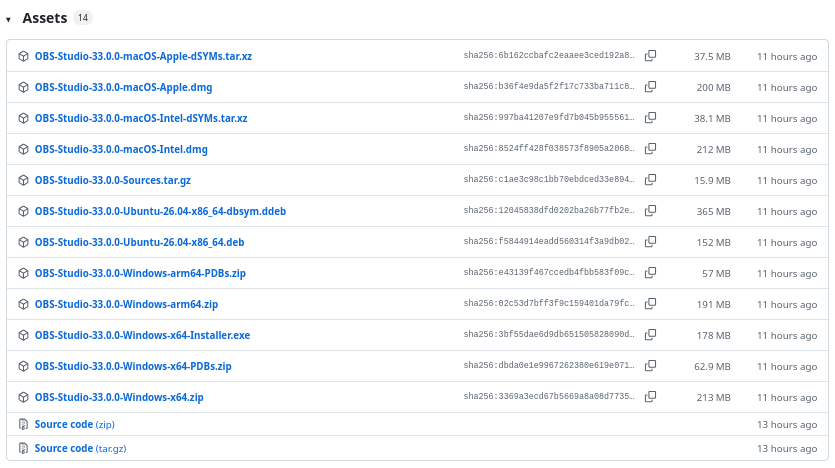Screen dimensions: 835x468
Task: Click file icon beside Source code (tar.gz)
Action: (23, 448)
